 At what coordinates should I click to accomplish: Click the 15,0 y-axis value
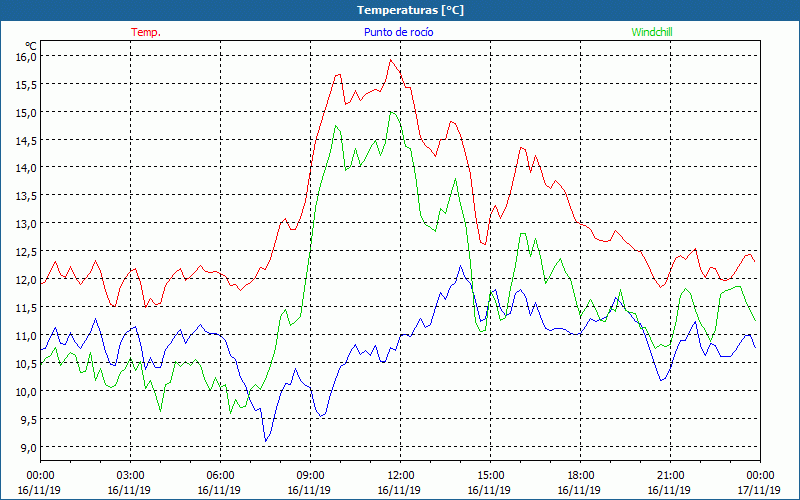(x=27, y=112)
